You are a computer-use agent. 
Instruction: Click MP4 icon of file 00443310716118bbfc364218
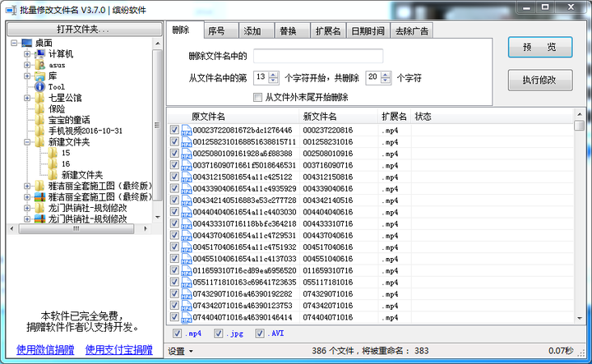tap(187, 223)
